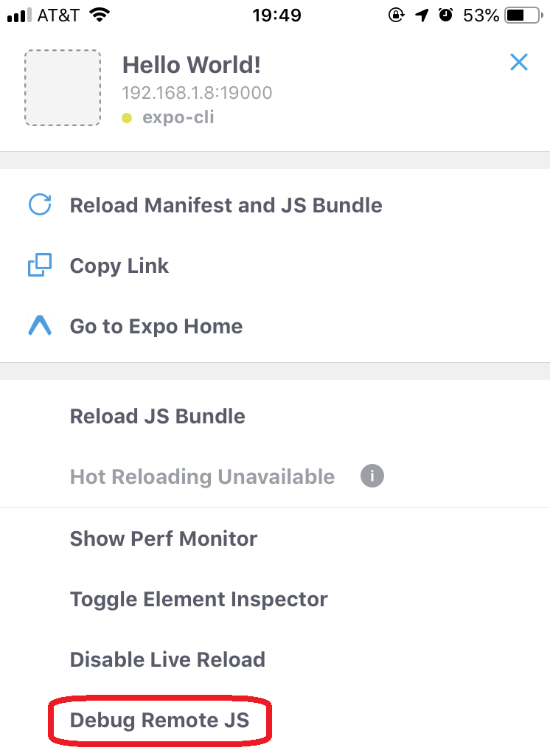The height and width of the screenshot is (756, 550).
Task: Close the Expo developer menu with X
Action: click(x=519, y=62)
